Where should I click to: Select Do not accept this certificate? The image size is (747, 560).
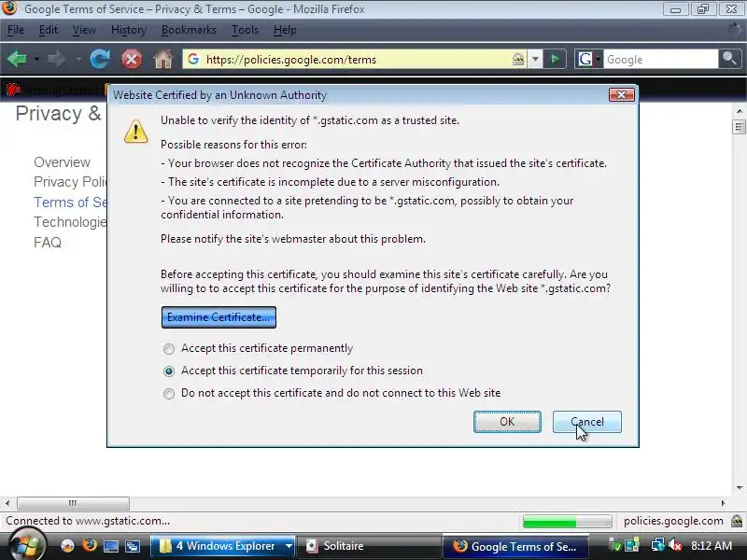(x=169, y=393)
